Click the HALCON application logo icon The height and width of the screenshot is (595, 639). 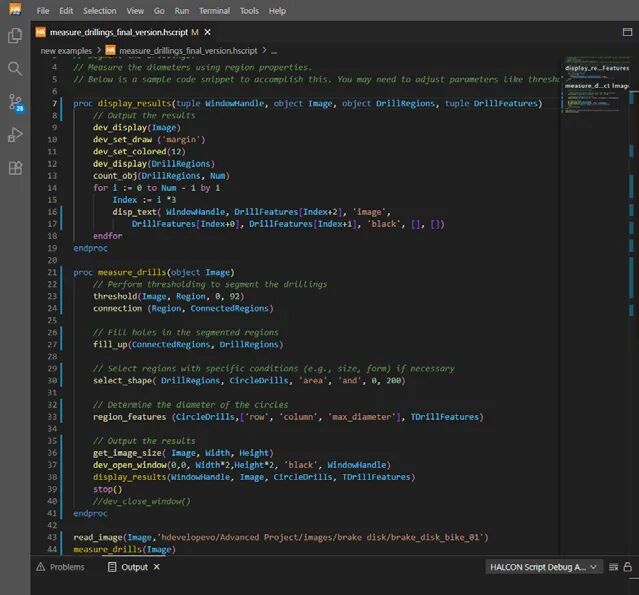pos(15,10)
